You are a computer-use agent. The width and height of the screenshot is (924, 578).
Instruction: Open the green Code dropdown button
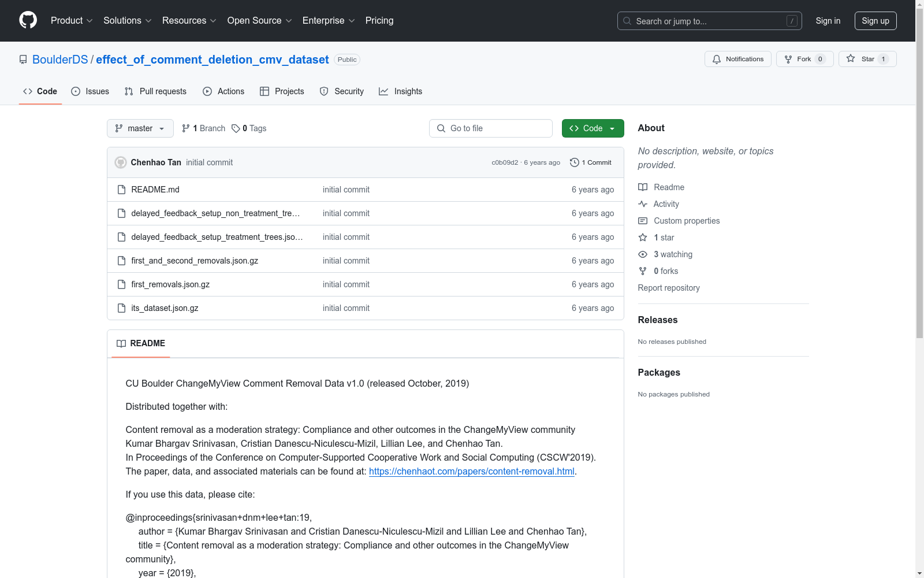pyautogui.click(x=593, y=128)
